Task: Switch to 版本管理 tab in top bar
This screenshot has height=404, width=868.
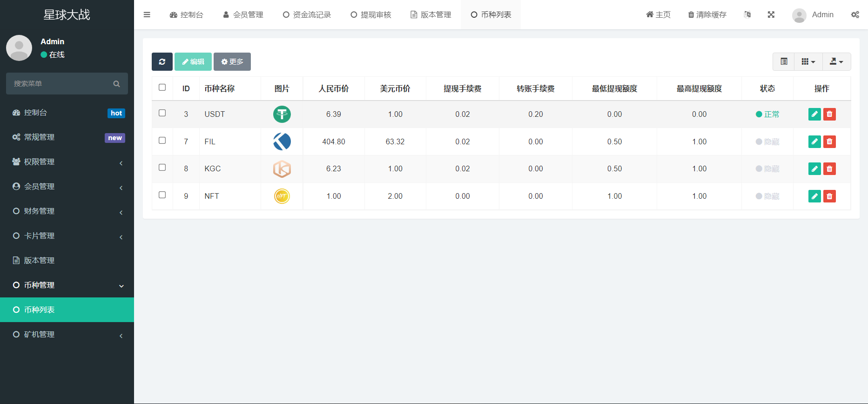Action: coord(431,14)
